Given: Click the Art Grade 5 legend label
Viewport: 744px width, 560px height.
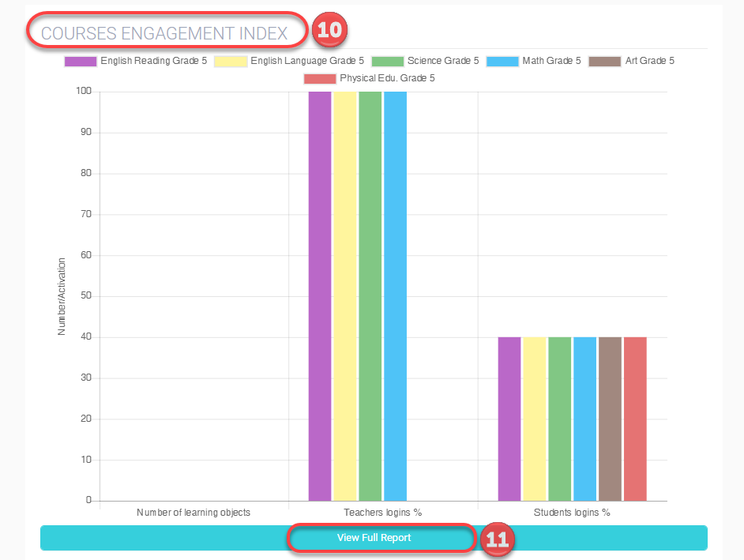Looking at the screenshot, I should (649, 61).
